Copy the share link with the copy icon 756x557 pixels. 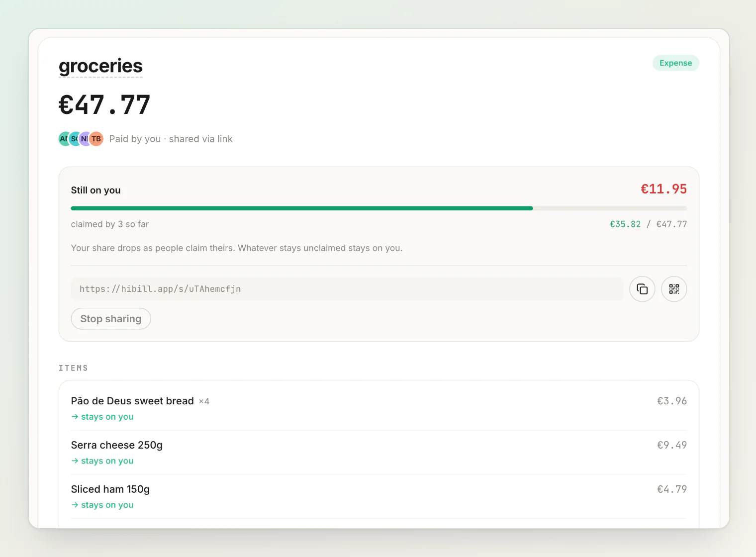642,289
